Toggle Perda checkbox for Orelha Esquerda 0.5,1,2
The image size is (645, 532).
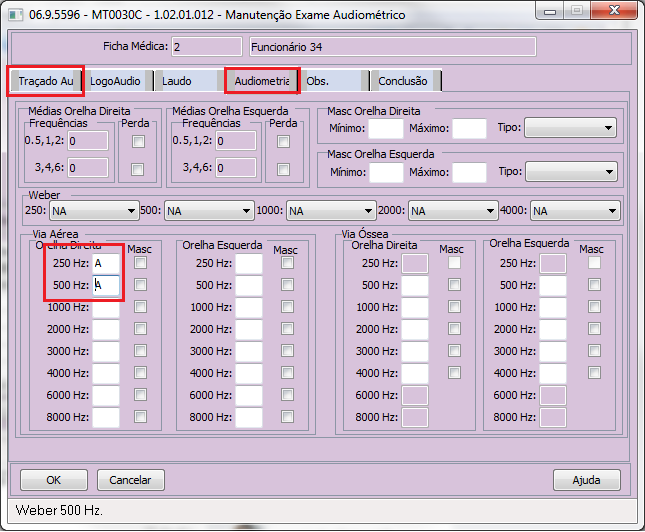[x=283, y=142]
